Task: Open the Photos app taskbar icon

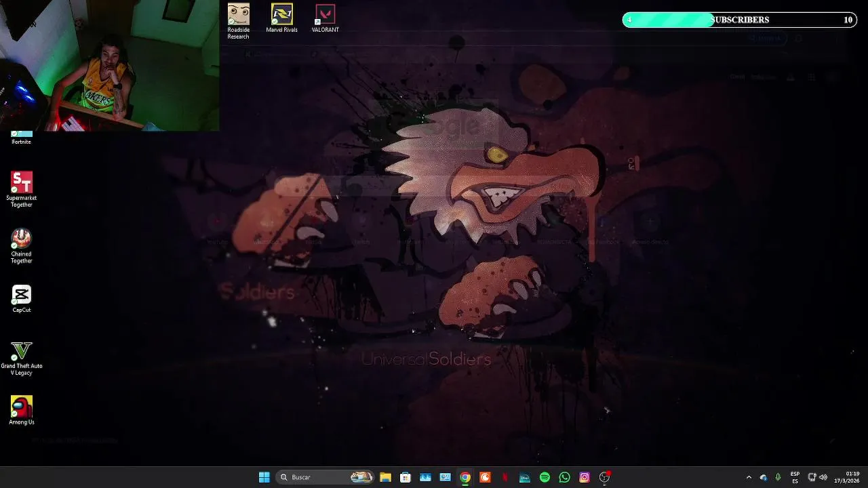Action: coord(425,477)
